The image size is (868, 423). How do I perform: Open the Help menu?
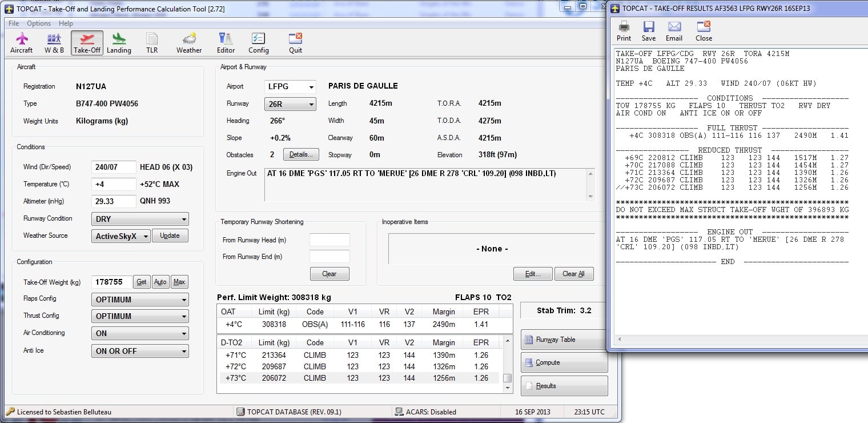(x=66, y=23)
